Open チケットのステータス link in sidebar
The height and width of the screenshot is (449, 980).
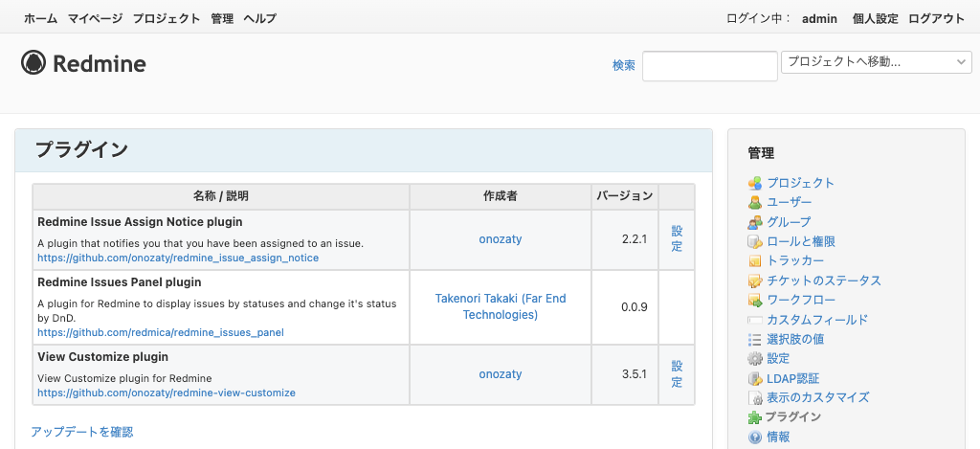coord(824,281)
